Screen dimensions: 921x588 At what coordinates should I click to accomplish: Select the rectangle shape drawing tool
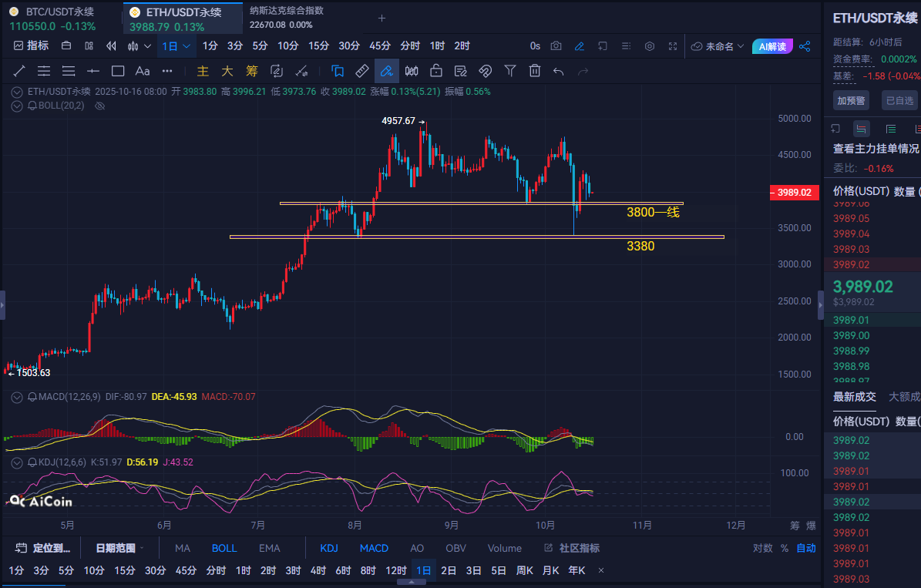(118, 72)
